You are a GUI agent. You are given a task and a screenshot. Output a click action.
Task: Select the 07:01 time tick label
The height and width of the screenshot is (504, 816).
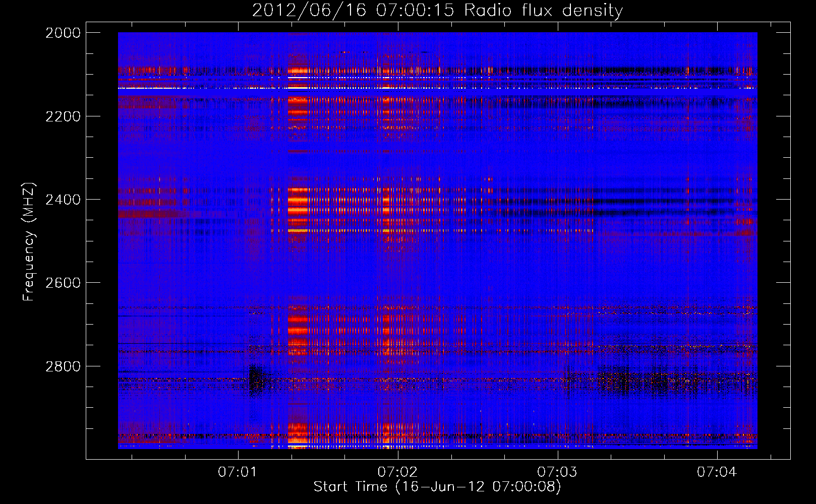(x=238, y=472)
